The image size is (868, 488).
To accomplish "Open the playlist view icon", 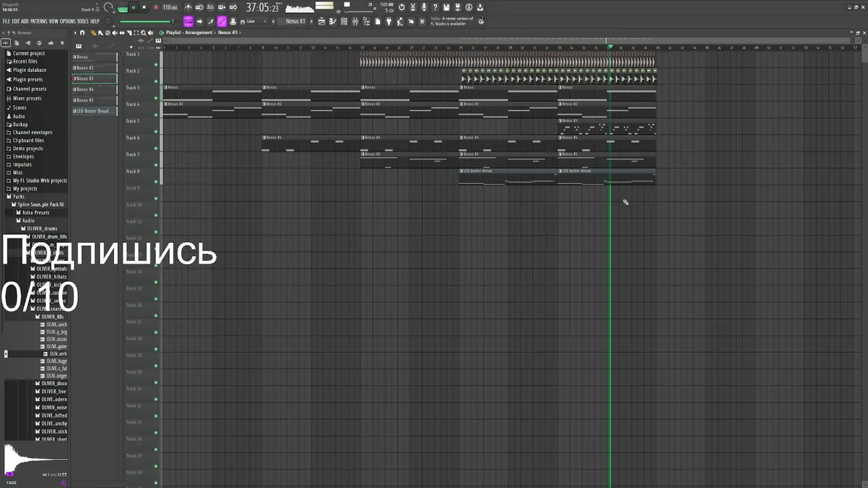I will pyautogui.click(x=321, y=21).
